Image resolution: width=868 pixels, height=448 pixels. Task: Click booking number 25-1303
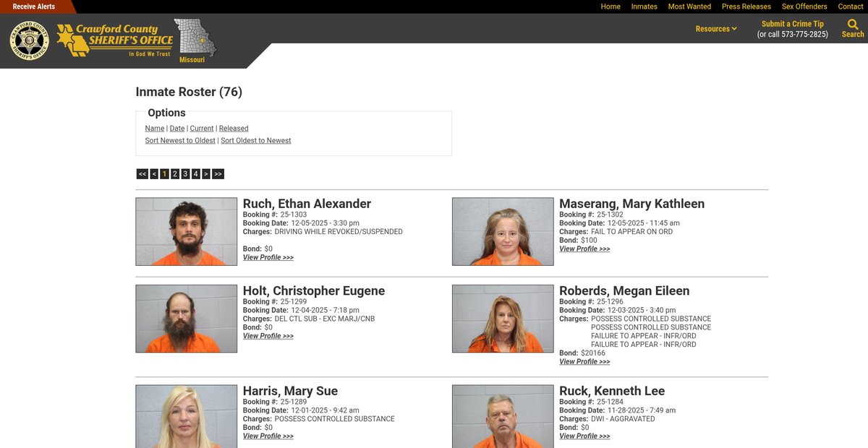click(294, 215)
